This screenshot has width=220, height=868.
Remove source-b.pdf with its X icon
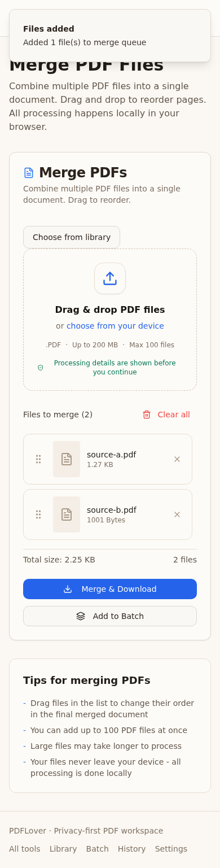pos(177,514)
